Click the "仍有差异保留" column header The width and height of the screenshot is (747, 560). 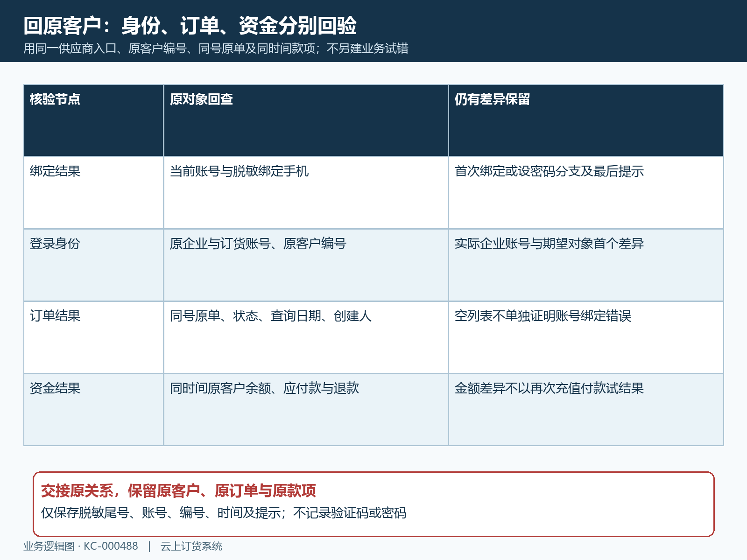point(586,120)
